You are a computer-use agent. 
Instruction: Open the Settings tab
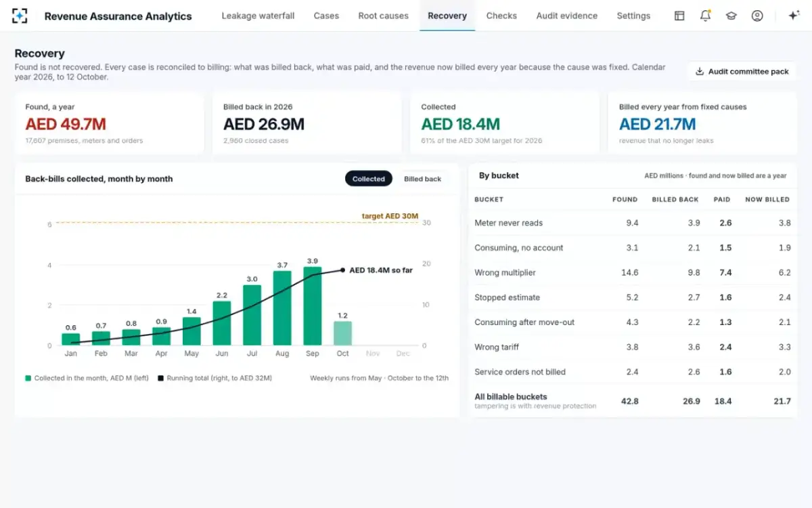(x=633, y=16)
